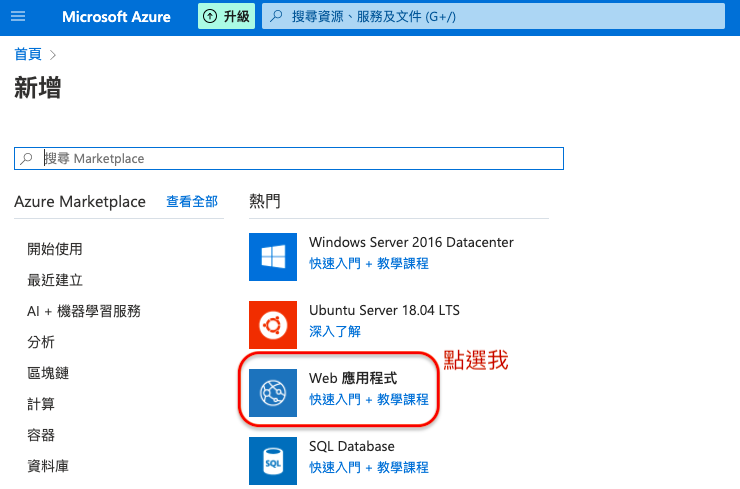
Task: Click the Microsoft Azure logo text
Action: (x=116, y=17)
